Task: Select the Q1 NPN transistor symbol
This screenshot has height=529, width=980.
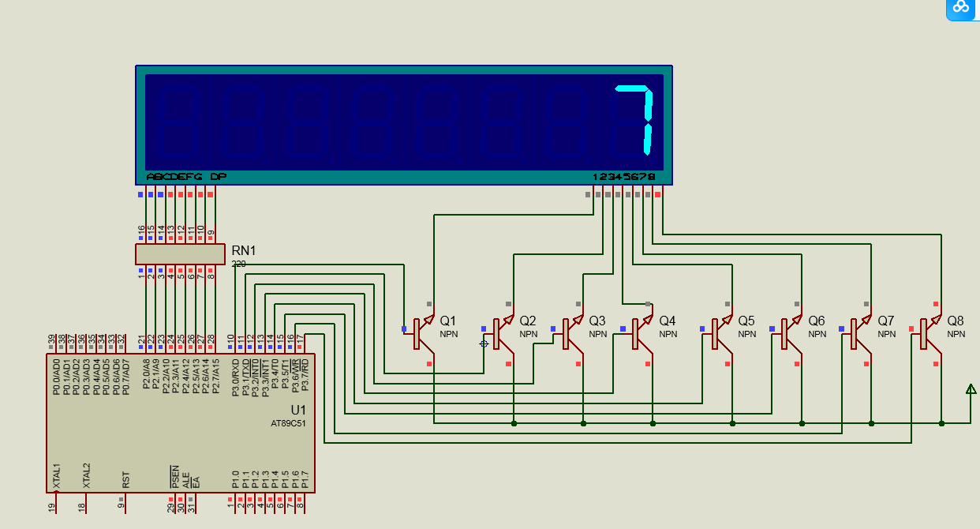Action: click(421, 333)
